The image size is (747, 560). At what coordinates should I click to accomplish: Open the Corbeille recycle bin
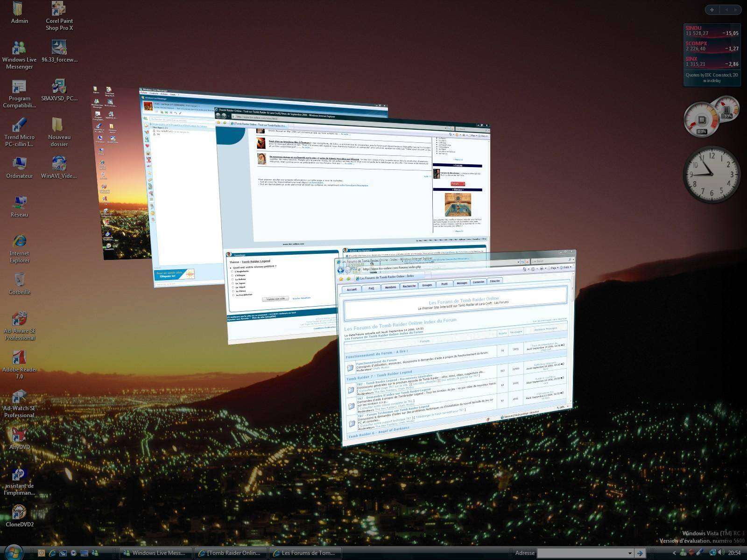19,284
